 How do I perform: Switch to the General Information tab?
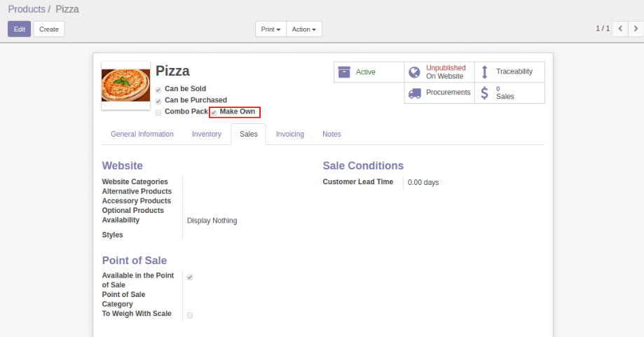pos(142,134)
